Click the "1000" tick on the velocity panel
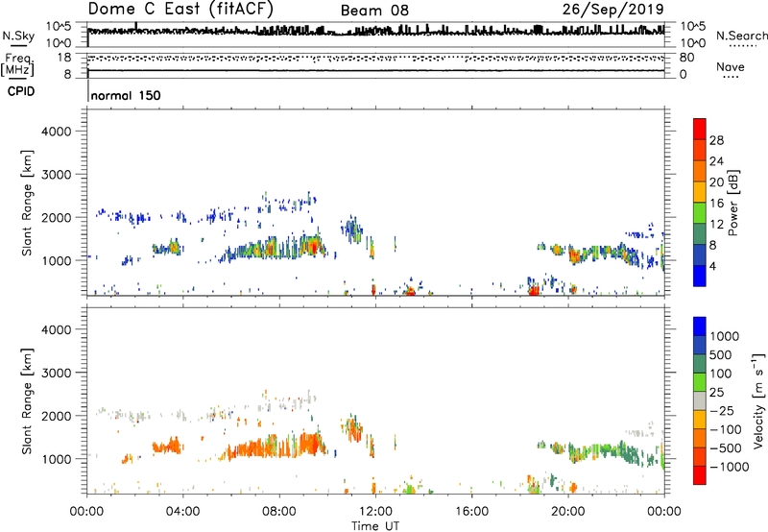Screen dimensions: 768x532 (x=56, y=459)
